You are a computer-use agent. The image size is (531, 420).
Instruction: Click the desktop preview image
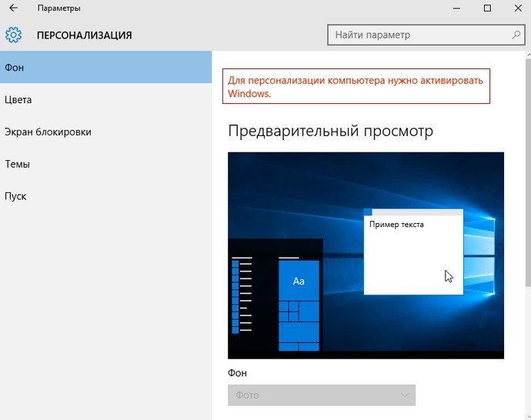click(366, 255)
